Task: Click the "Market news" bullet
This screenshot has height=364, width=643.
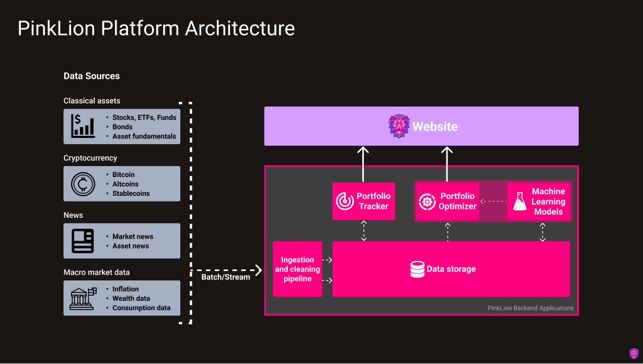Action: point(133,237)
